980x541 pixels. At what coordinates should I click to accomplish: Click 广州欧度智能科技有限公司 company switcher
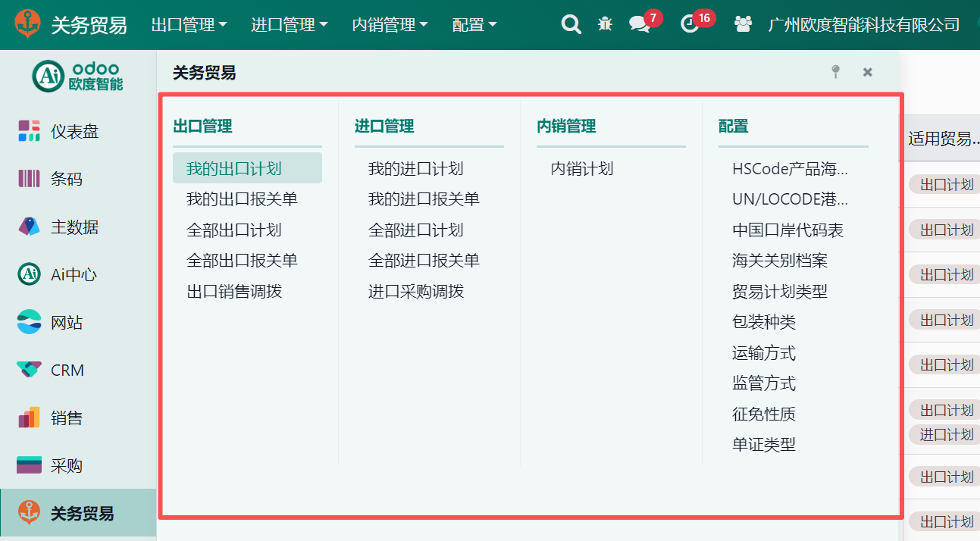pos(864,24)
